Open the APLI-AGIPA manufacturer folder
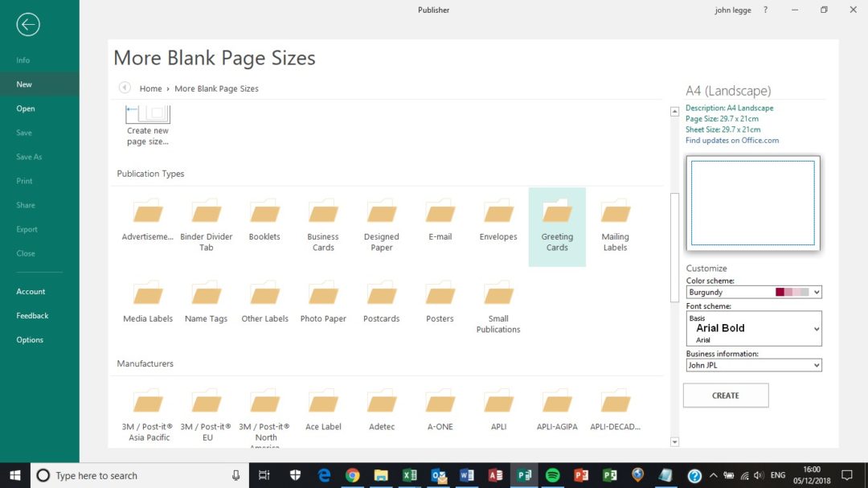 tap(557, 411)
